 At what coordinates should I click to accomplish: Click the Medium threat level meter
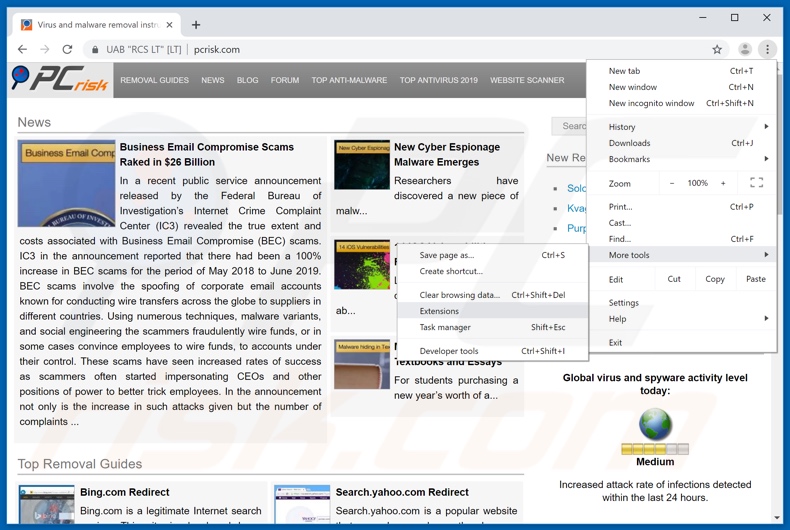[655, 449]
